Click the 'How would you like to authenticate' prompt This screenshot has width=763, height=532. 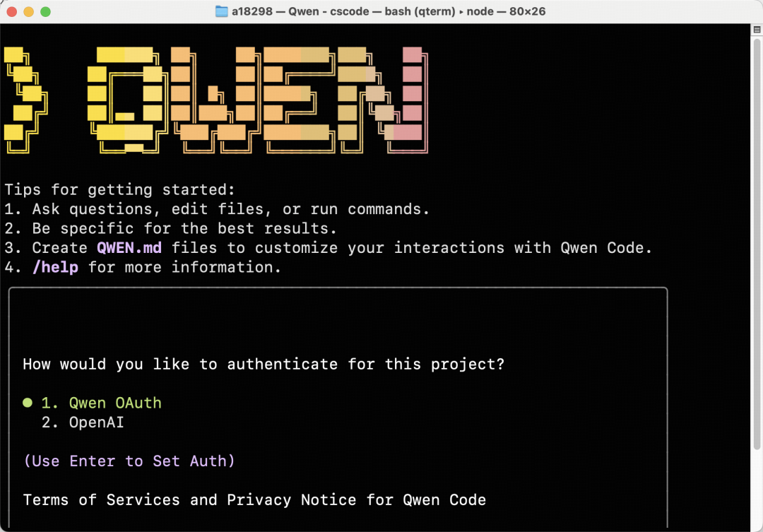pos(264,364)
